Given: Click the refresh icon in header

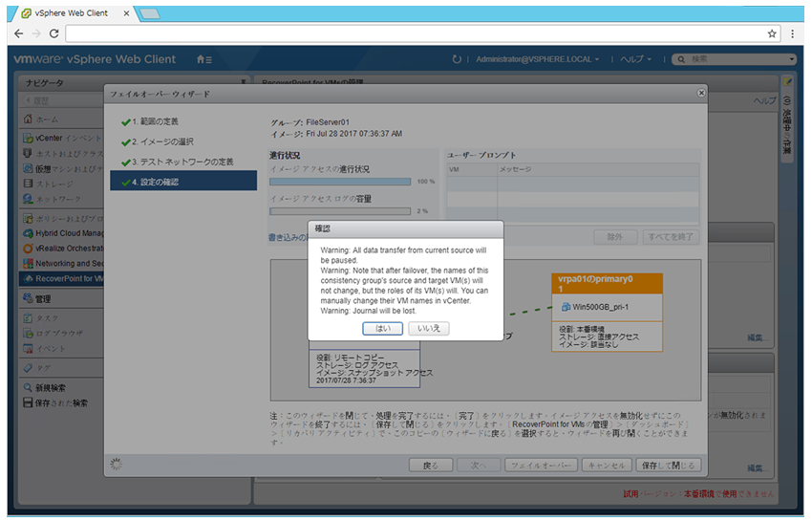Looking at the screenshot, I should click(457, 59).
